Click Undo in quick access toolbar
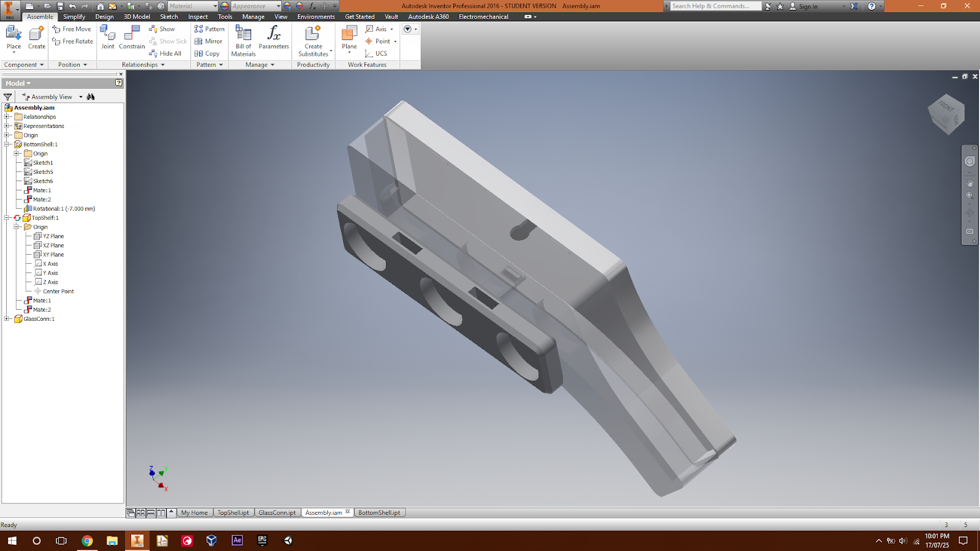980x551 pixels. pyautogui.click(x=72, y=6)
